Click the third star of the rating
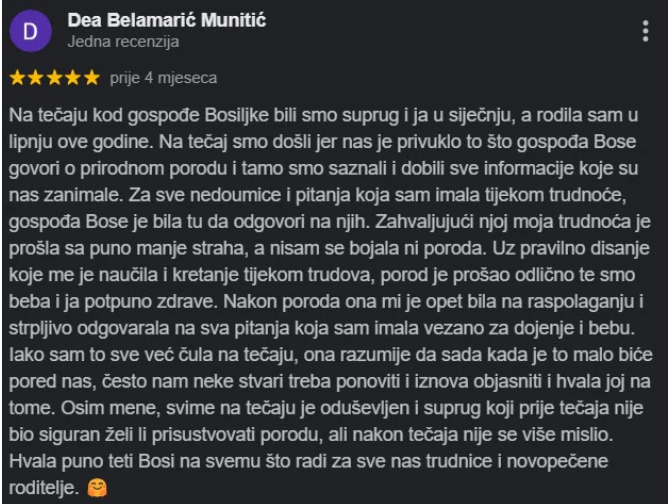This screenshot has height=504, width=670. point(54,77)
